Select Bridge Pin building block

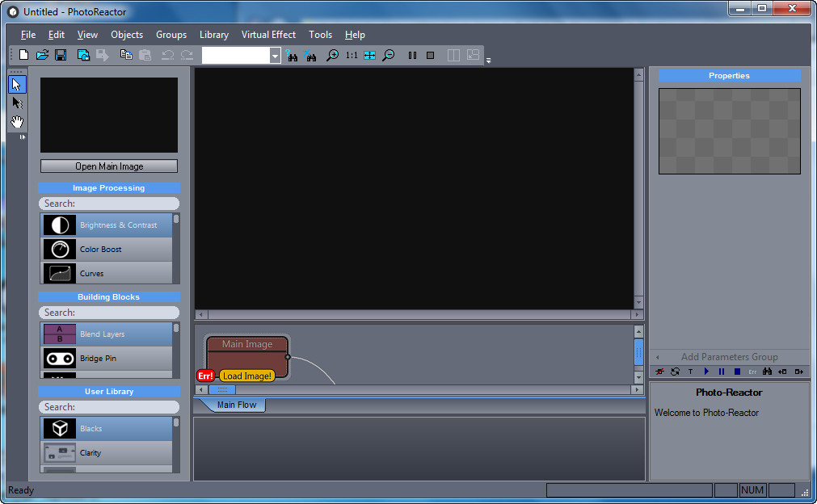coord(107,359)
